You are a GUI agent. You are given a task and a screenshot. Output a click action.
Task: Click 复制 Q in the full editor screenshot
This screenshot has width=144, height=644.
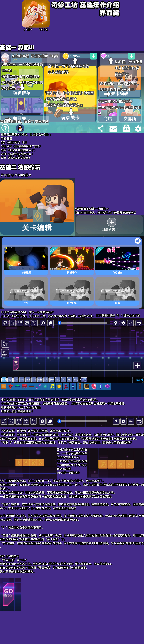[x=20, y=323]
